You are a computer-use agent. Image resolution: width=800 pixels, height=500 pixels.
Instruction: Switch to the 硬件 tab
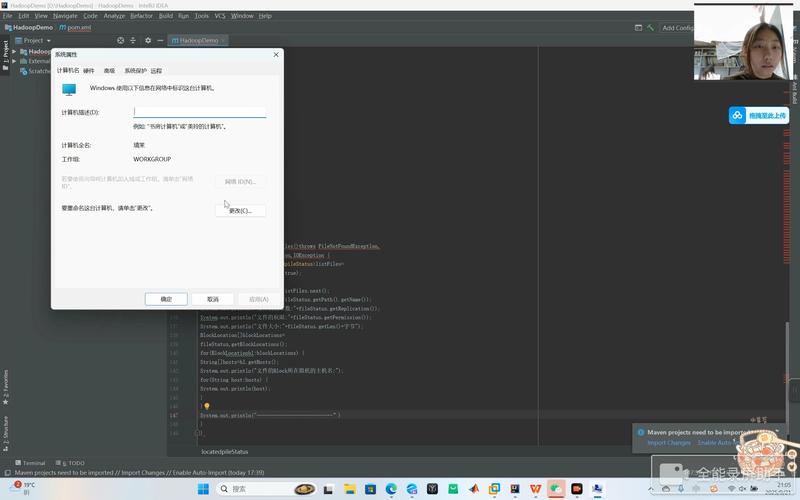pyautogui.click(x=89, y=71)
